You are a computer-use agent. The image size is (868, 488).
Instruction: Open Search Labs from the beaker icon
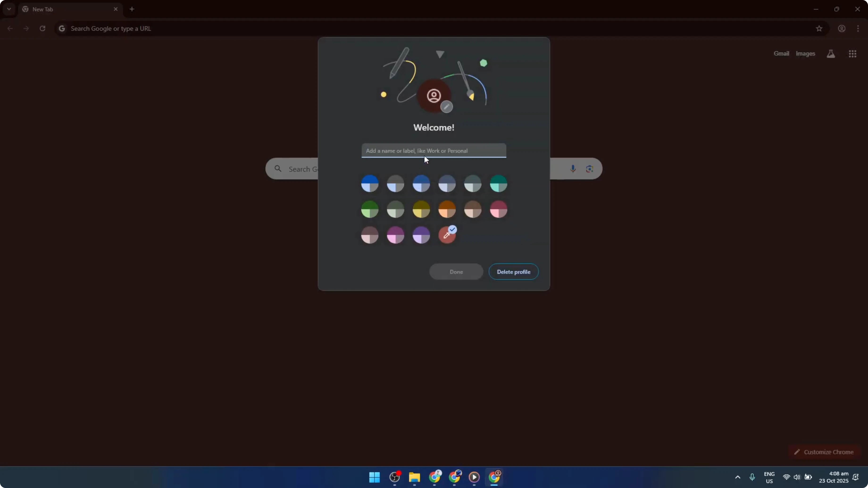pos(831,54)
